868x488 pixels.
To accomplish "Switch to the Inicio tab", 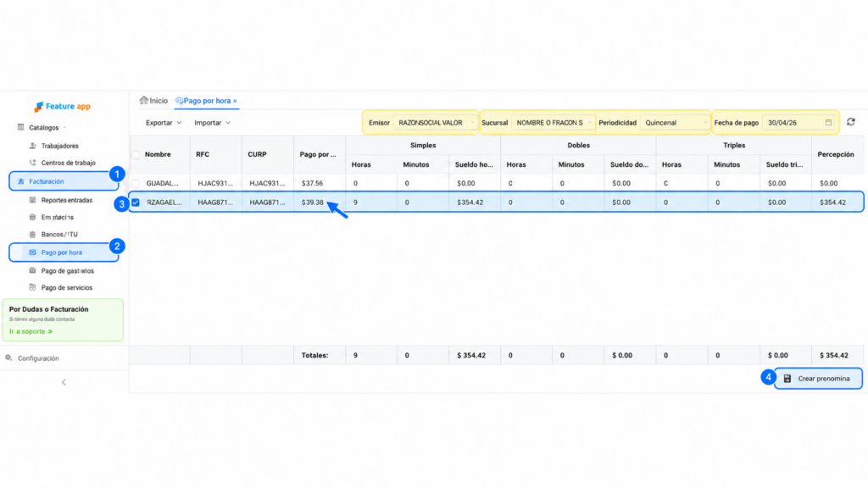I will coord(154,101).
